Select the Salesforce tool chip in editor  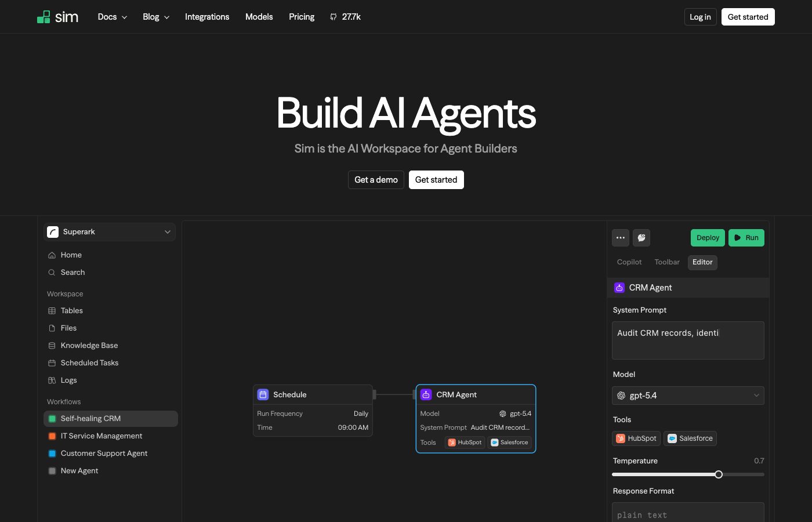[690, 438]
